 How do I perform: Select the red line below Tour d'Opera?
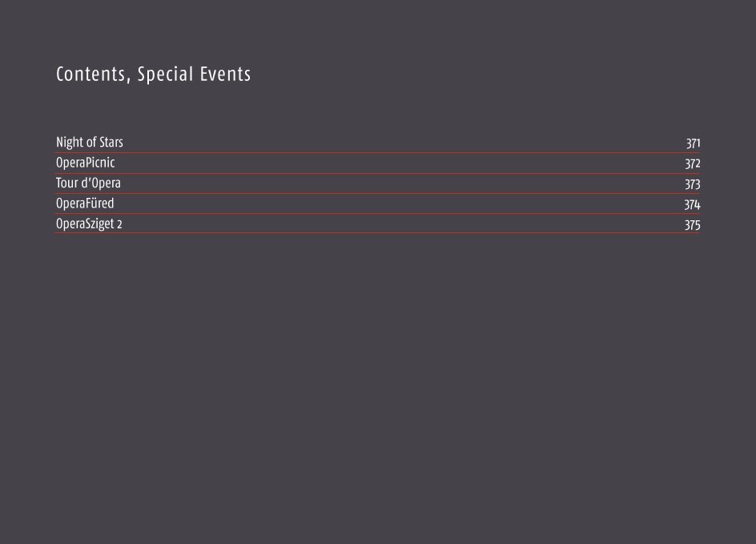(377, 193)
